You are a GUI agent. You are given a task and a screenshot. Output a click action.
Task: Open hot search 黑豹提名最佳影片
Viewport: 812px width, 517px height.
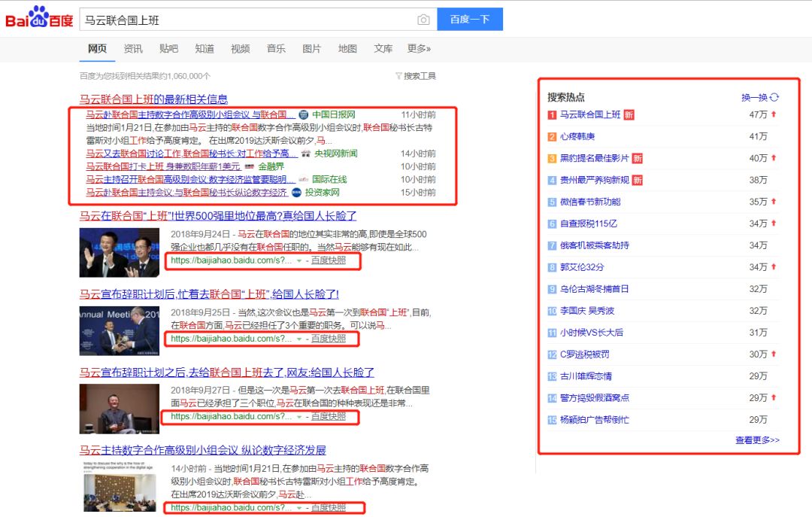pos(595,158)
